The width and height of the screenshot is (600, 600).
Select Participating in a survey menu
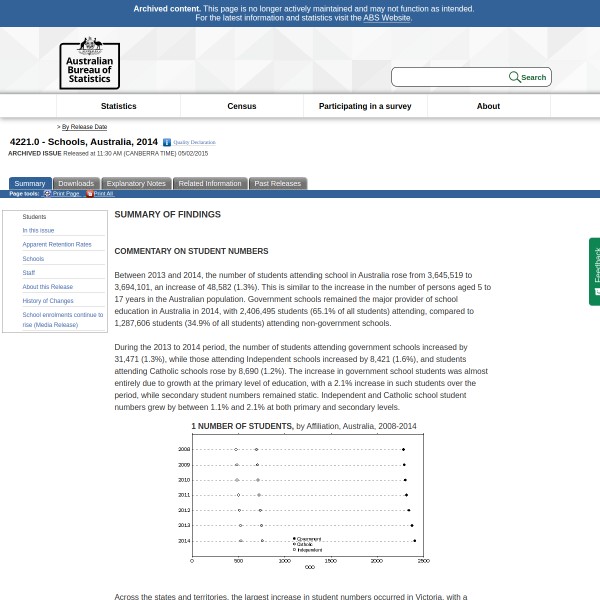365,106
